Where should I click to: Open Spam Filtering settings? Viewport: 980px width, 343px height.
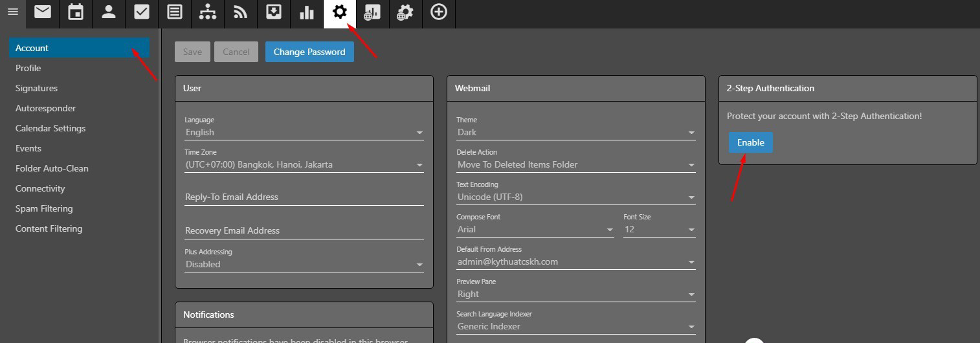(44, 208)
